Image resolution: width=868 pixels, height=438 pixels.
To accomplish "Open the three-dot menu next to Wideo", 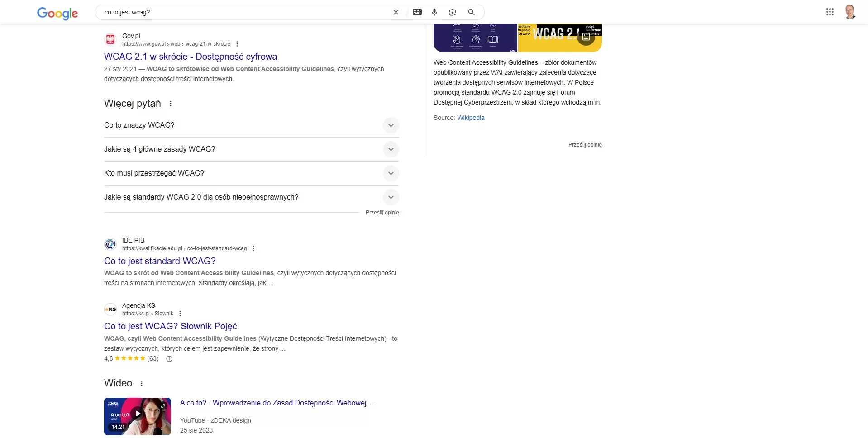I will pyautogui.click(x=142, y=383).
